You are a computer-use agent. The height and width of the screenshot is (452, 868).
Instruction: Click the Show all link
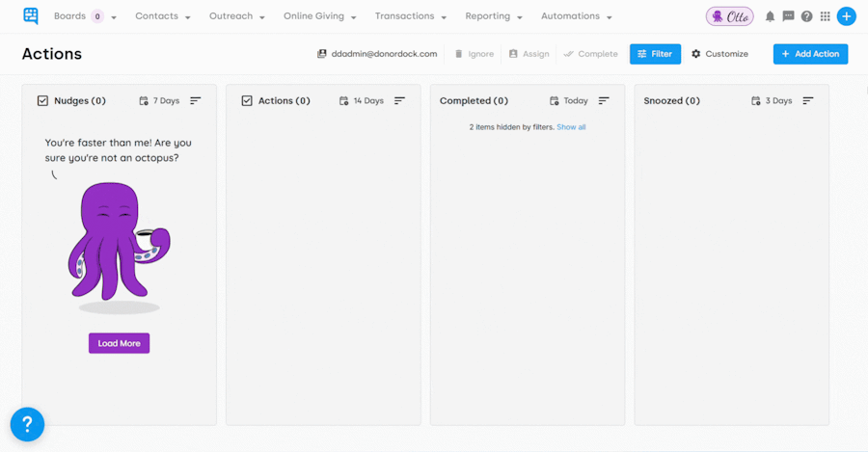point(571,127)
